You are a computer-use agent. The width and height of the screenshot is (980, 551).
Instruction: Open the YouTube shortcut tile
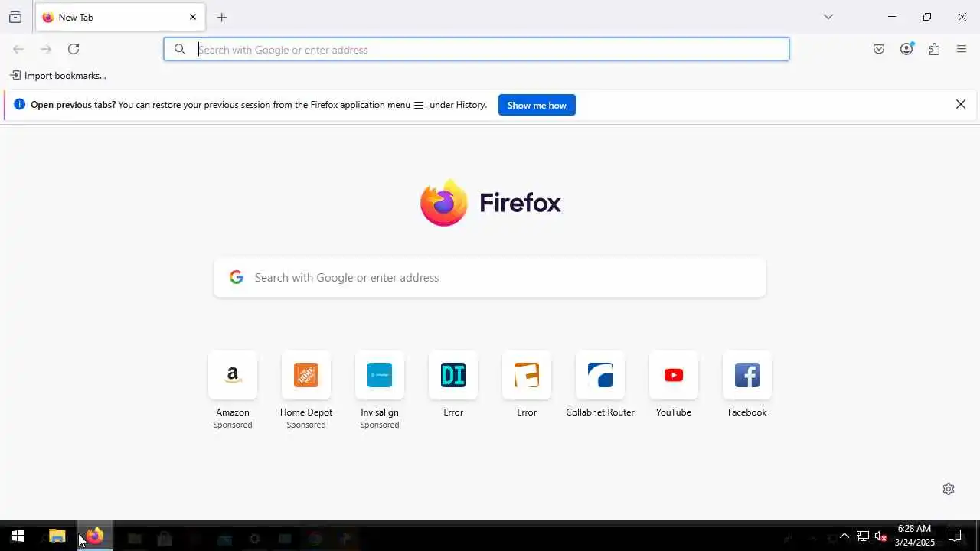[674, 375]
